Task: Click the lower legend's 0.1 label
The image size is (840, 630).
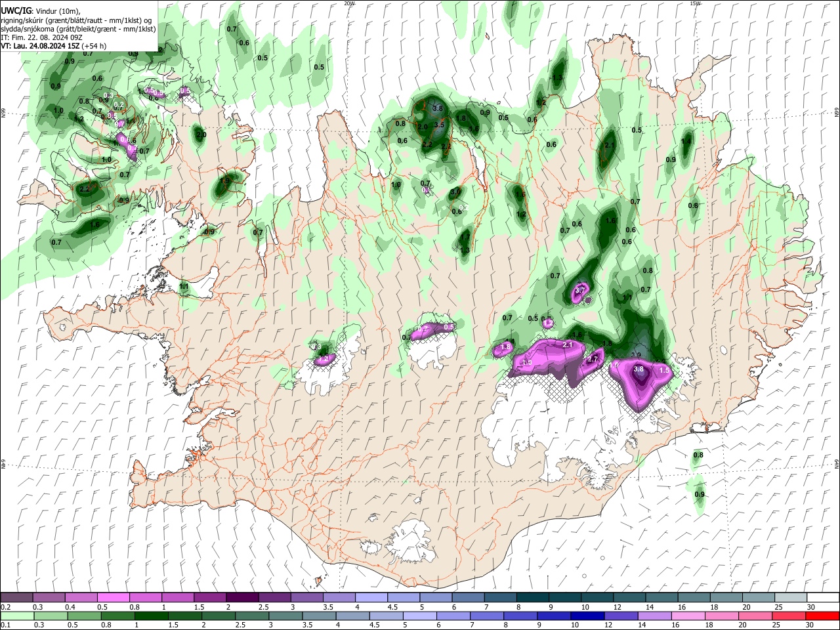Action: (6, 625)
